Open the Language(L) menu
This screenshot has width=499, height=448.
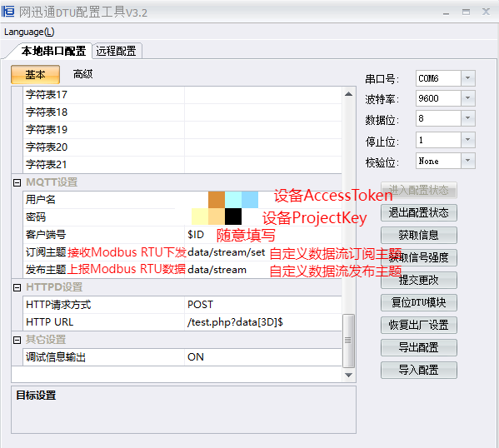(x=29, y=32)
